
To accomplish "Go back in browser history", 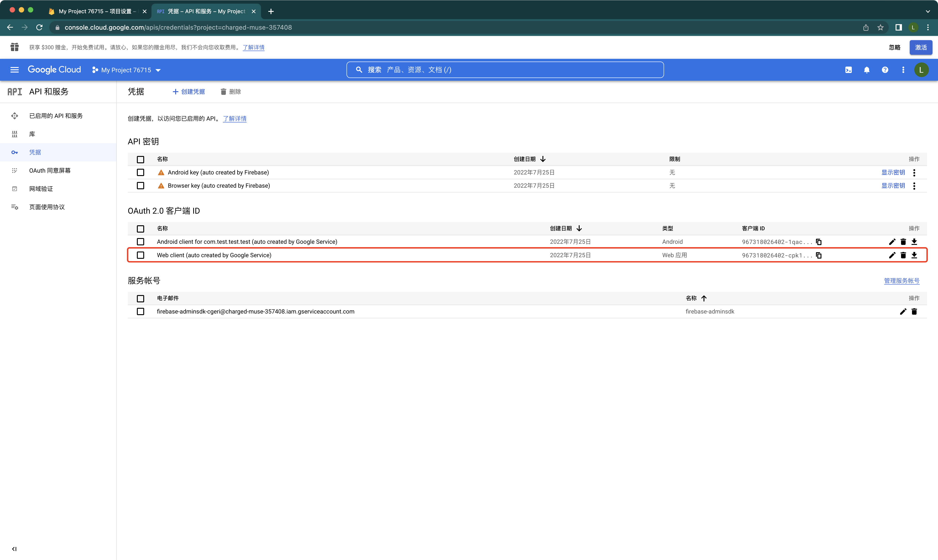I will click(10, 27).
